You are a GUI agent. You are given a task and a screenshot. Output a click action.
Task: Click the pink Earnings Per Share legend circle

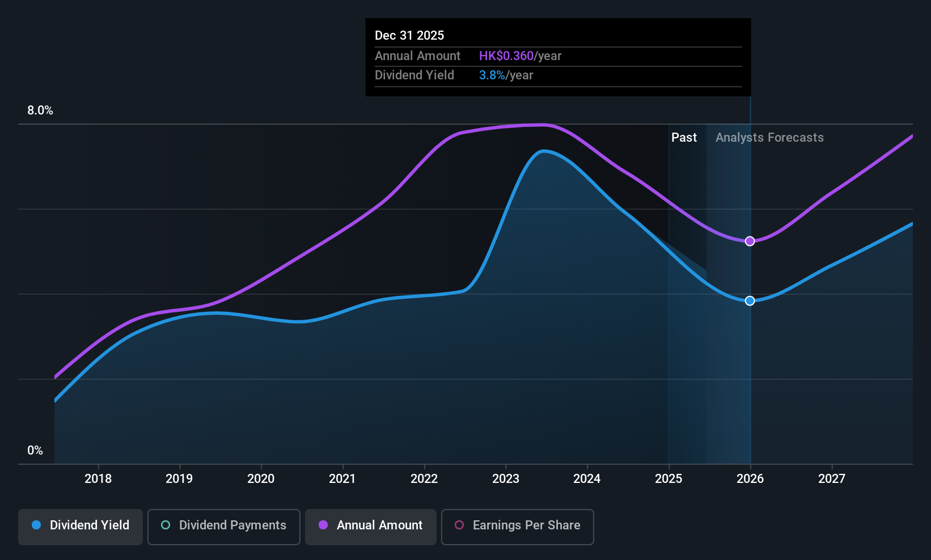click(x=459, y=525)
